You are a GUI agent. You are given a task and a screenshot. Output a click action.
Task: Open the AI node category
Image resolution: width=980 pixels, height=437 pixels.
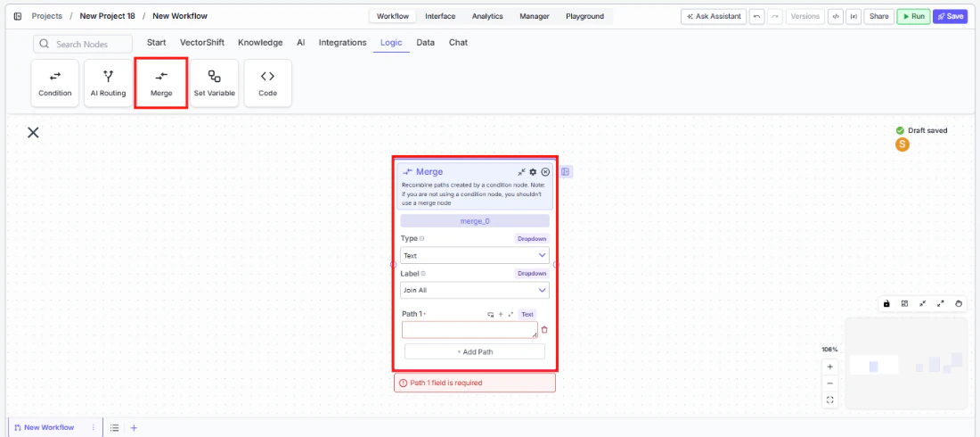[301, 43]
